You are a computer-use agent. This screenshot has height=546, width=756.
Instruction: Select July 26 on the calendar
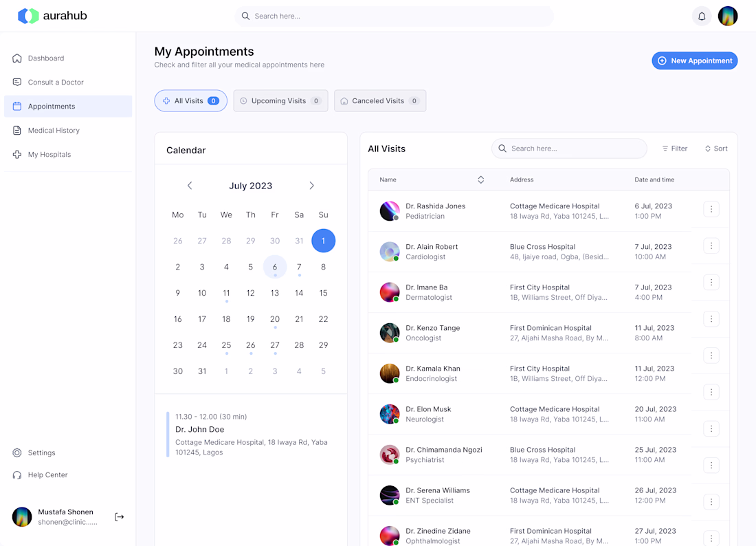click(251, 345)
